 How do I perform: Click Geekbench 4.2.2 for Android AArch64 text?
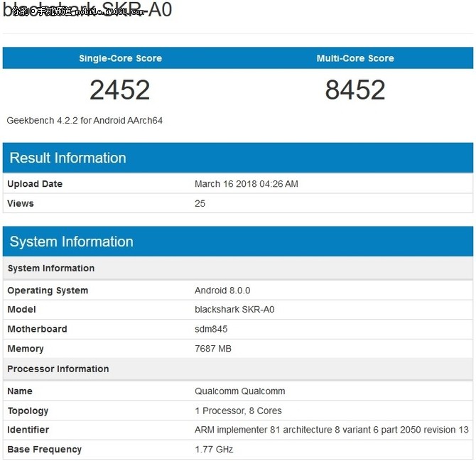85,121
